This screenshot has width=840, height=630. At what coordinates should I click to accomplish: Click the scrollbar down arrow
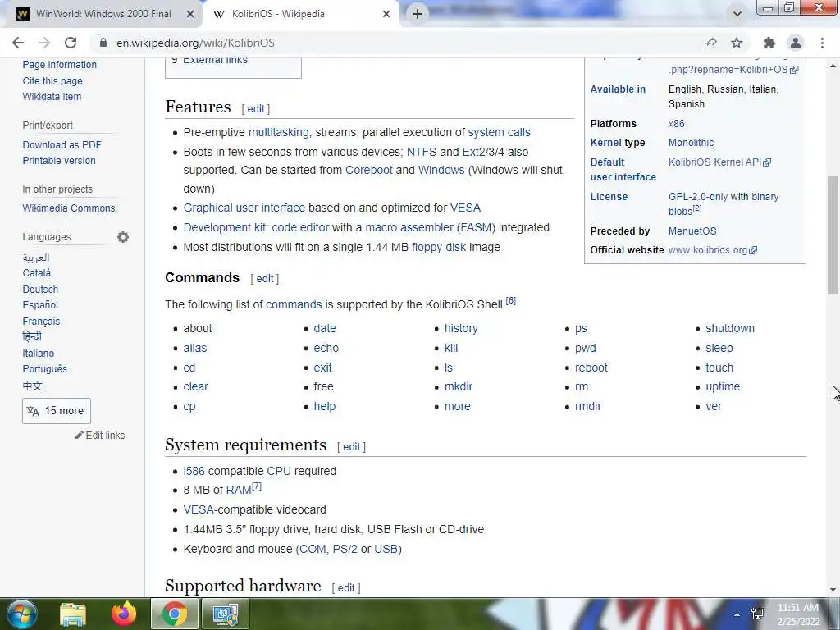[x=833, y=590]
